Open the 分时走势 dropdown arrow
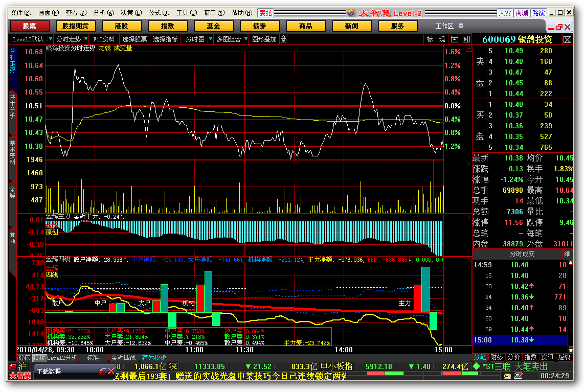 (x=86, y=39)
